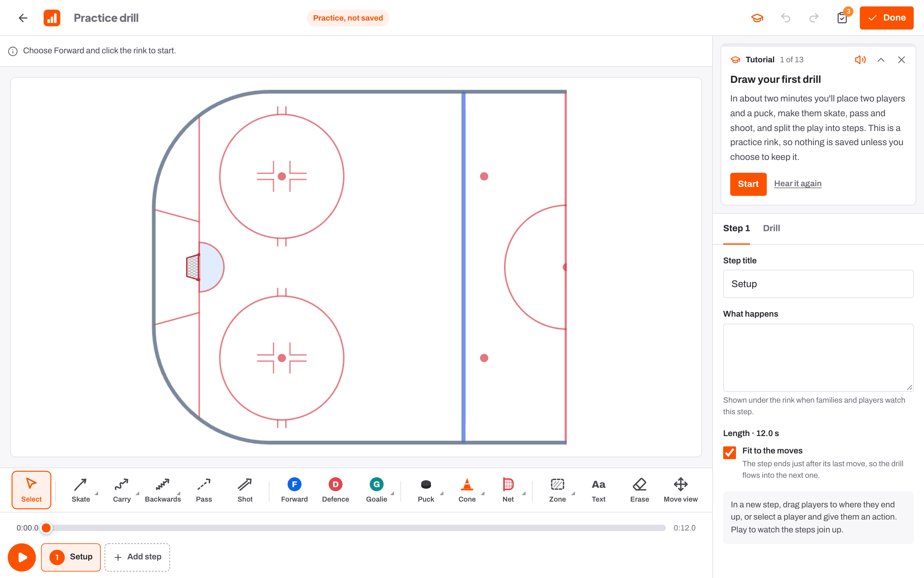
Task: Click the Hear it again link
Action: (797, 183)
